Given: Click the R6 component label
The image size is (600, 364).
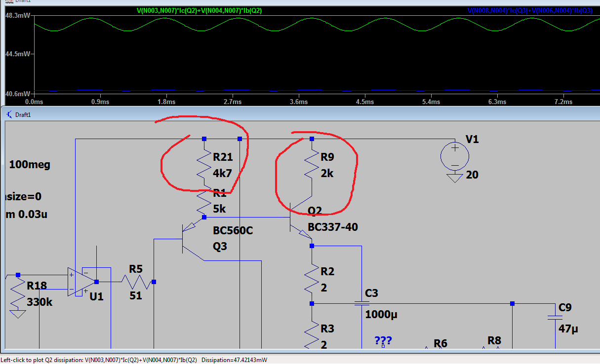Looking at the screenshot, I should 440,343.
